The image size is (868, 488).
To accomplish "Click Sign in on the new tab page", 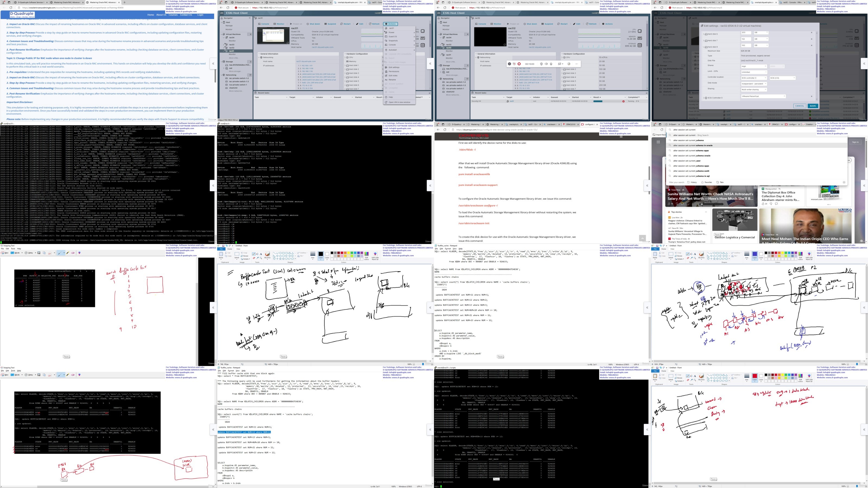I will tap(855, 142).
